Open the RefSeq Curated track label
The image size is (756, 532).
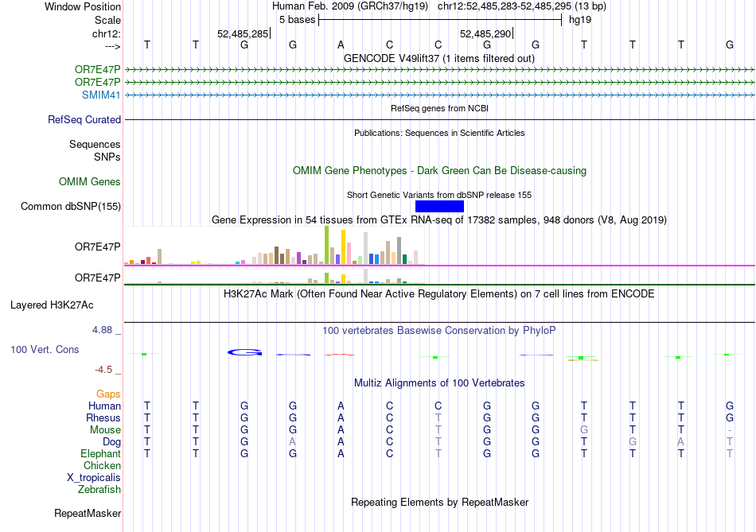tap(84, 119)
